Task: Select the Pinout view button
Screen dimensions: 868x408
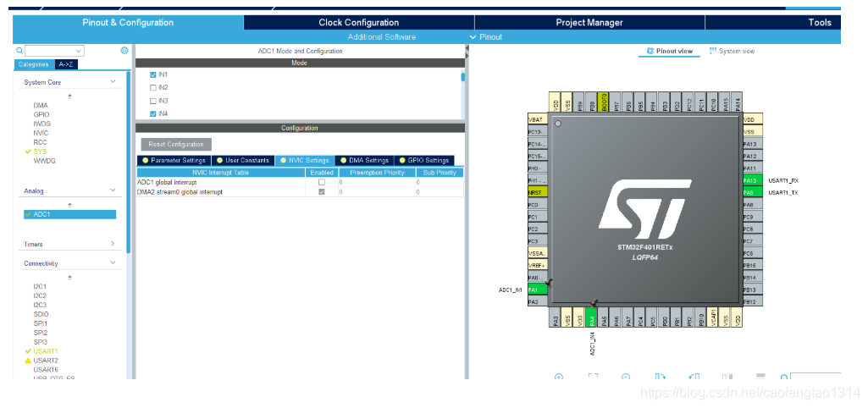Action: pyautogui.click(x=669, y=51)
